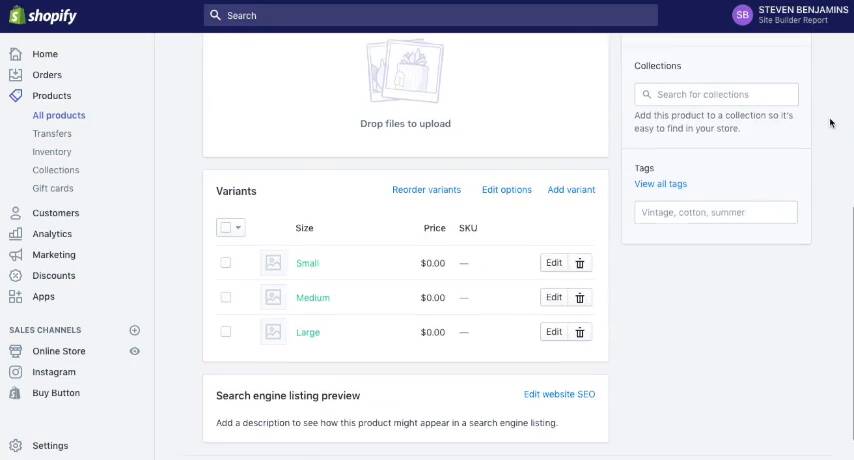The image size is (854, 460).
Task: Open the variants bulk select dropdown arrow
Action: pos(238,228)
